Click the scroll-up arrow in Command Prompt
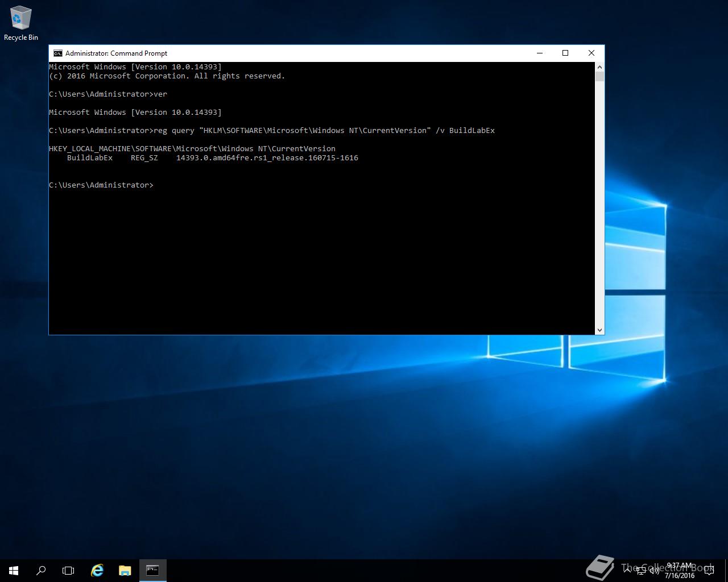Image resolution: width=728 pixels, height=582 pixels. [599, 66]
